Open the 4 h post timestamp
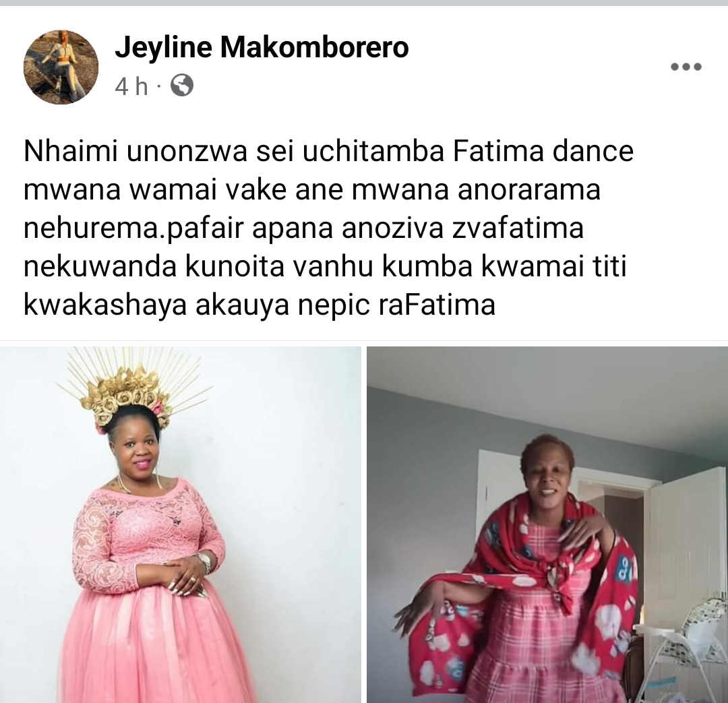 [x=131, y=86]
